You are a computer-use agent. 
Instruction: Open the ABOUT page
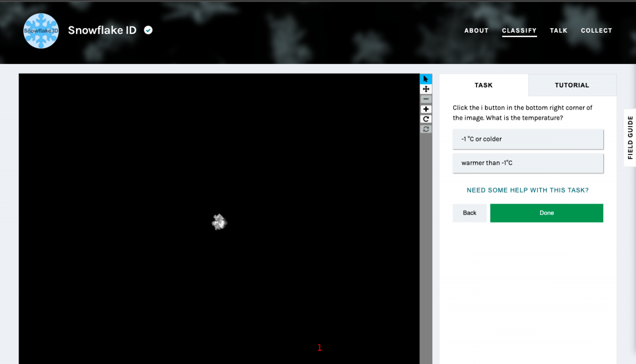tap(477, 30)
